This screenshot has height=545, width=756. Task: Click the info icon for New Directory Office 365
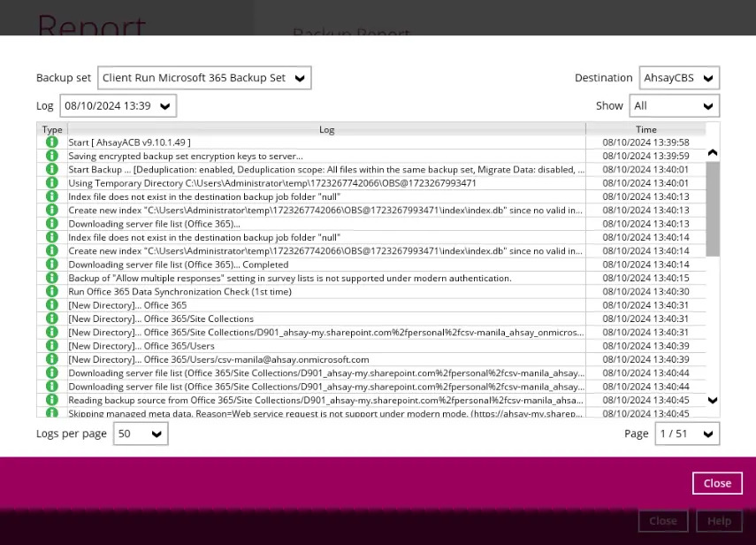pyautogui.click(x=52, y=304)
